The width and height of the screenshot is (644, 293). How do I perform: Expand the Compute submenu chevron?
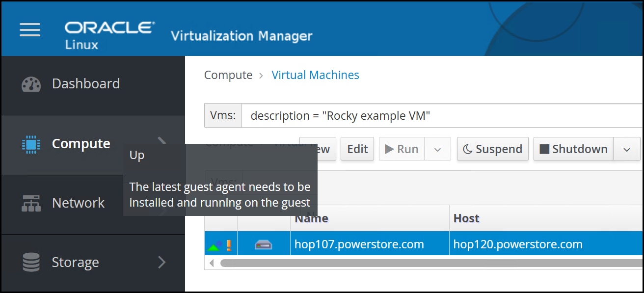(162, 142)
